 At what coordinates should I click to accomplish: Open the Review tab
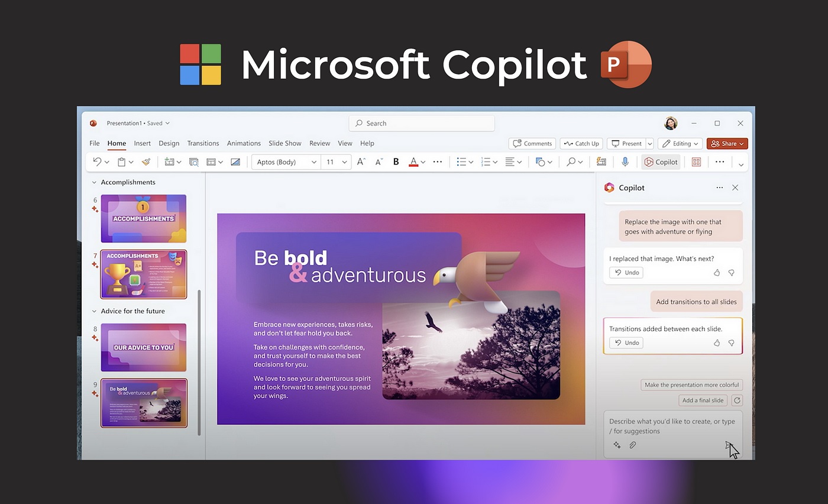click(x=319, y=143)
